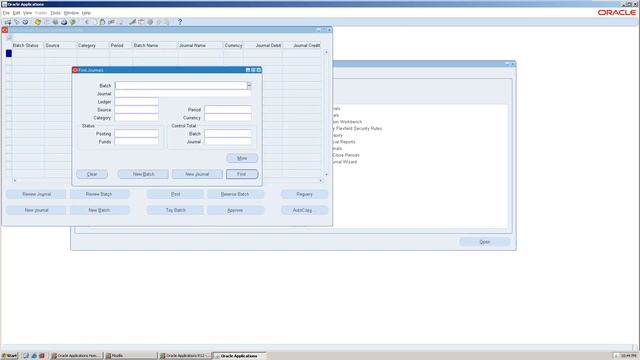Click the Copy toolbar icon

[94, 22]
